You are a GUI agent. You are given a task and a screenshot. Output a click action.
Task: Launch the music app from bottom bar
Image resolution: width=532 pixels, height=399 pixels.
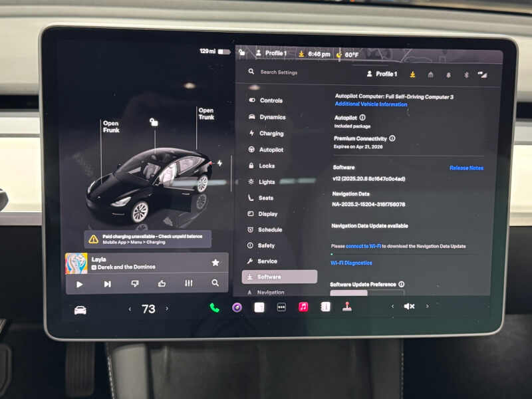coord(303,307)
